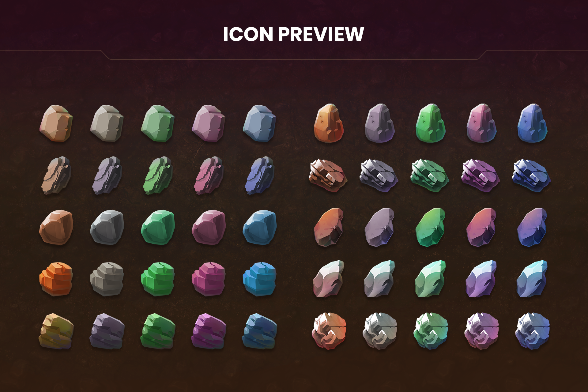The width and height of the screenshot is (588, 392).
Task: Select the dark gray smooth rounded stone
Action: [x=107, y=227]
